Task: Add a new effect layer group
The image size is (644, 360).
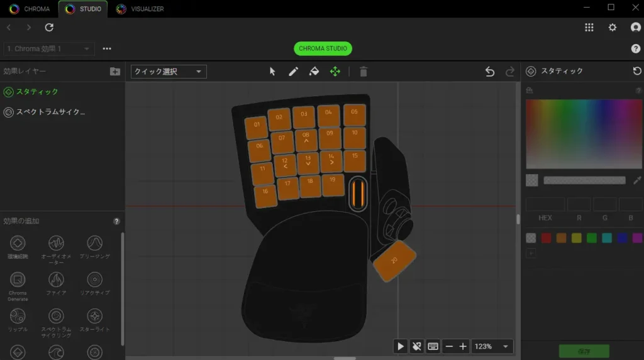Action: tap(115, 72)
